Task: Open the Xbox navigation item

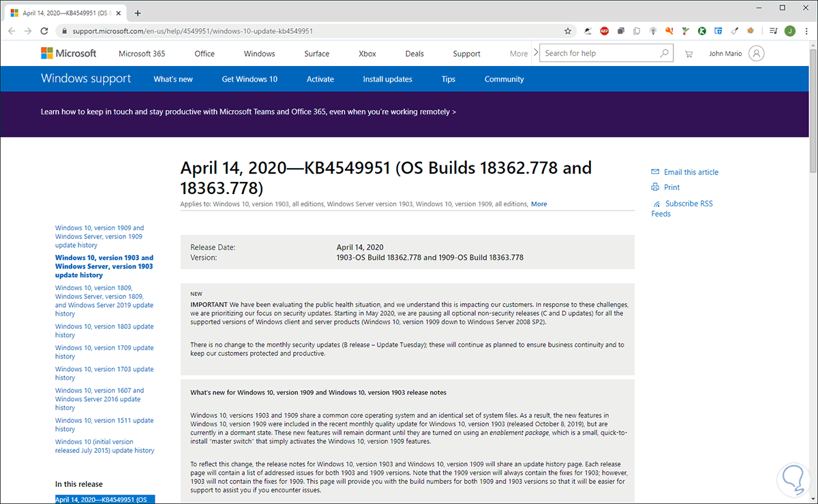Action: pyautogui.click(x=367, y=54)
